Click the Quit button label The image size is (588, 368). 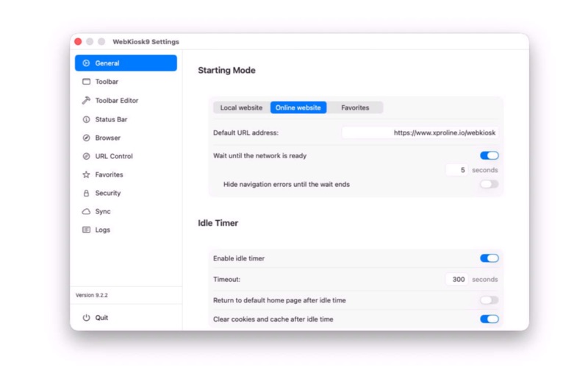(x=101, y=318)
